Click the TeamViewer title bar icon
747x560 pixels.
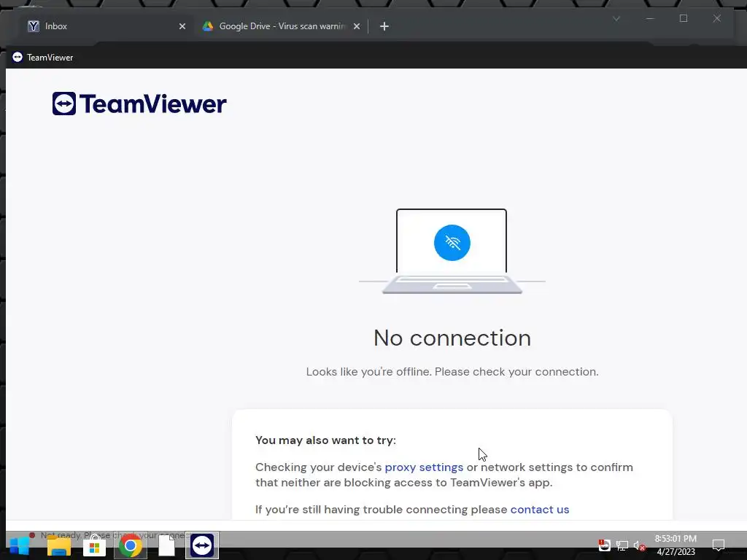click(x=18, y=57)
